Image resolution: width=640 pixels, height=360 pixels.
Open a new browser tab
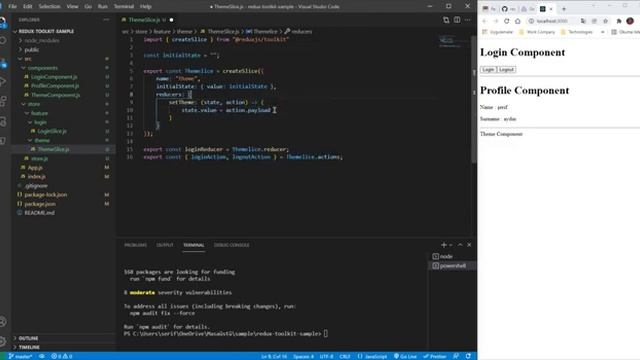(x=564, y=9)
